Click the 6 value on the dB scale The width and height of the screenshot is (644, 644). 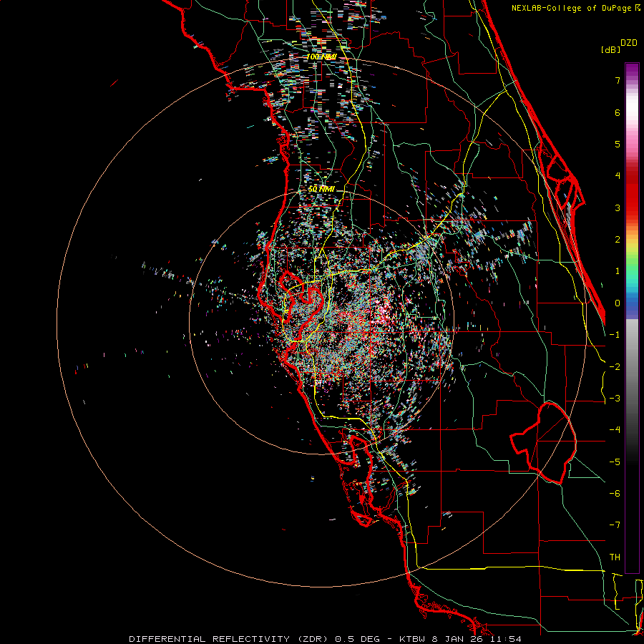click(x=618, y=112)
